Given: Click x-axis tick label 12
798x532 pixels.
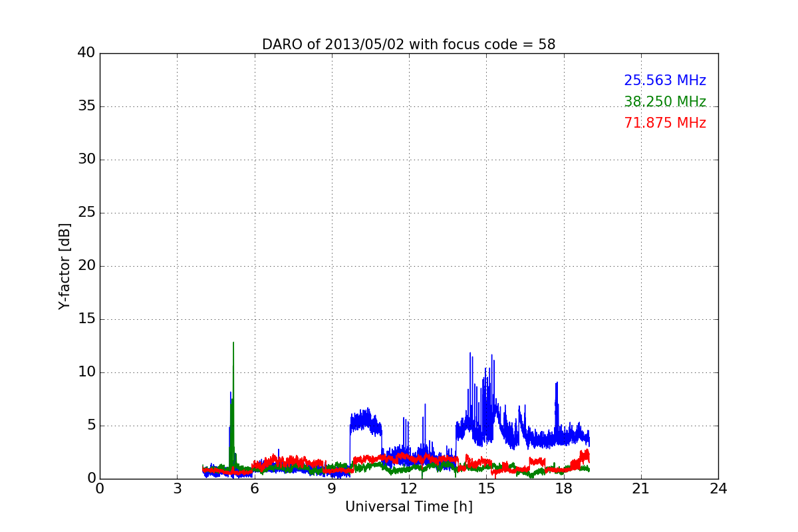Looking at the screenshot, I should click(409, 488).
